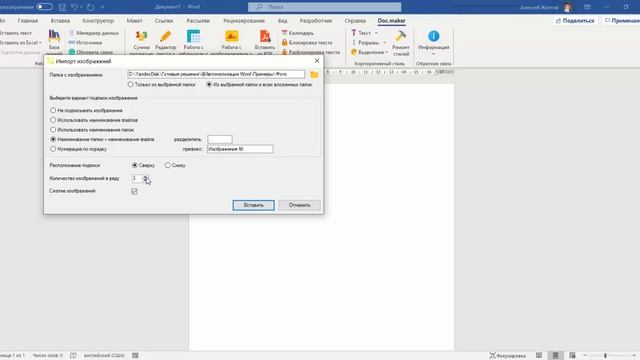The image size is (640, 360).
Task: Set caption position to Снизу
Action: (175, 165)
